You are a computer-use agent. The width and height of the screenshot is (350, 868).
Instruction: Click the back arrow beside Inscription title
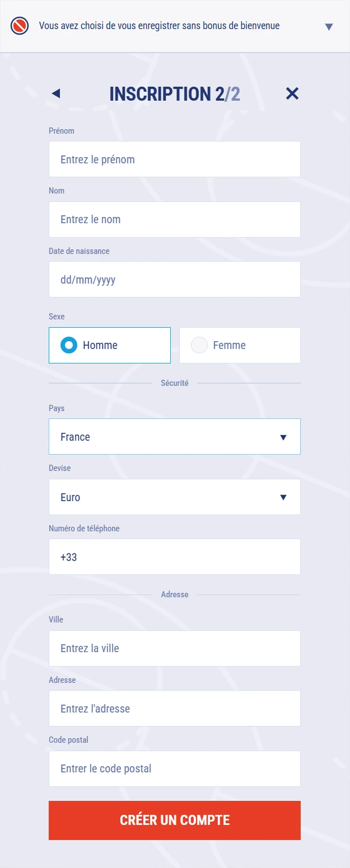55,93
